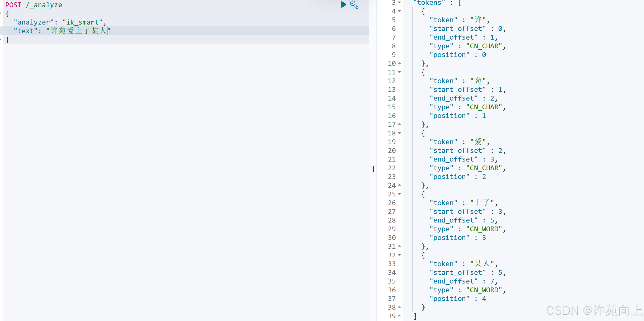Click "end_offset" key on line 28
This screenshot has height=321, width=644.
tap(454, 220)
